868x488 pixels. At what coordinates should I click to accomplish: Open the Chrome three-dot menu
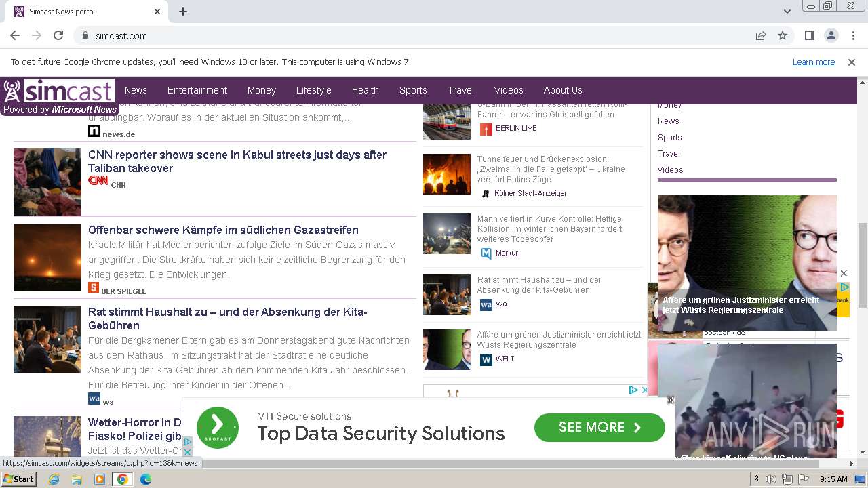[852, 35]
